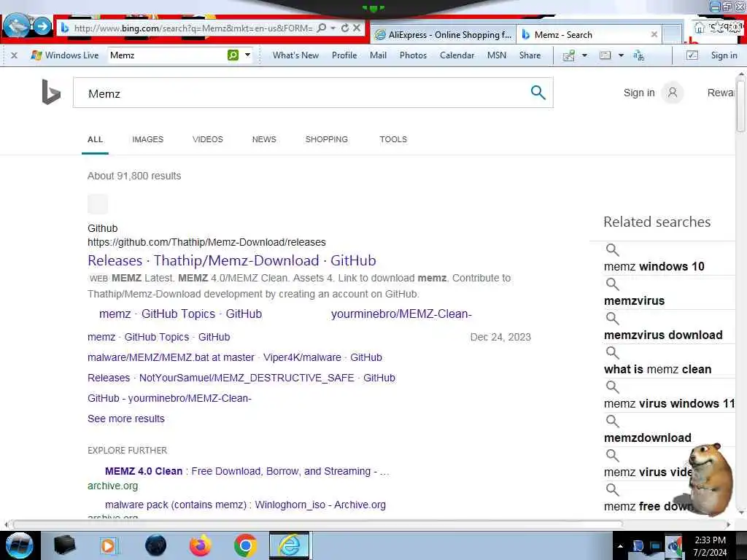Open media player icon on taskbar

click(108, 545)
